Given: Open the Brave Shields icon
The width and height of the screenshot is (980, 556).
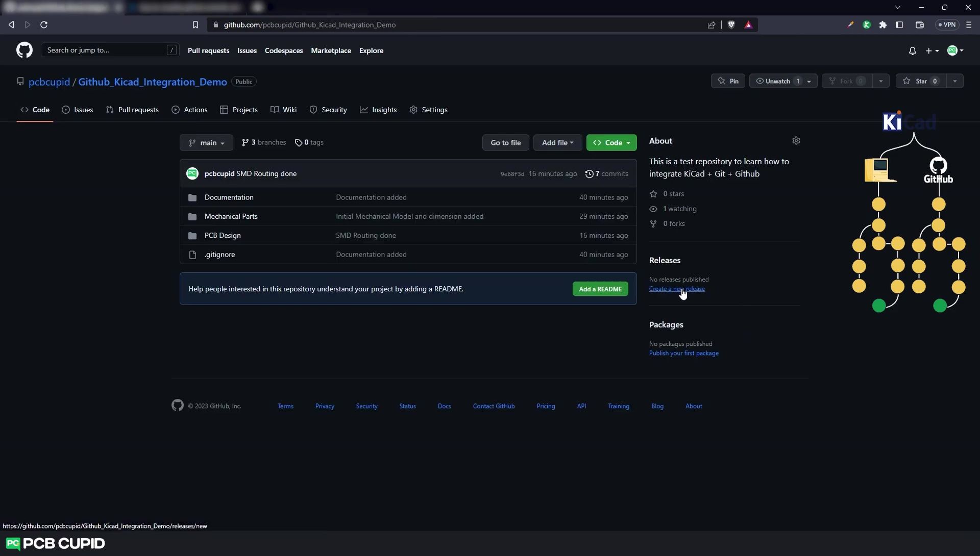Looking at the screenshot, I should tap(731, 24).
